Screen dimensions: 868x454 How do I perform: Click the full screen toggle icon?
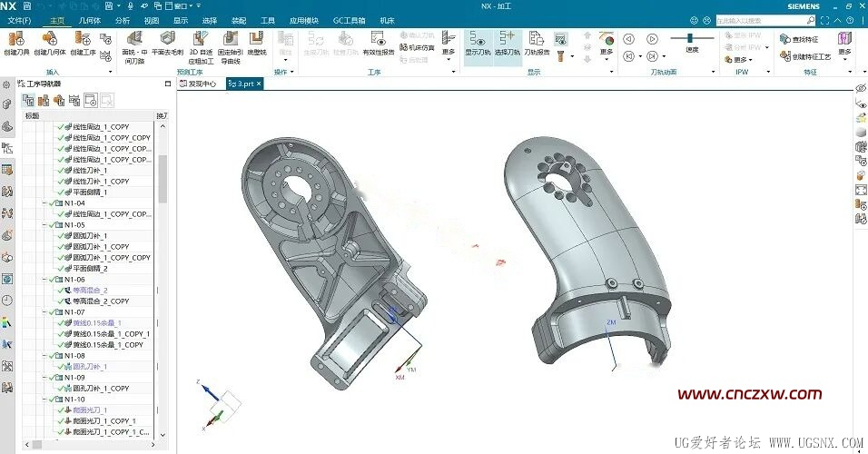(824, 21)
